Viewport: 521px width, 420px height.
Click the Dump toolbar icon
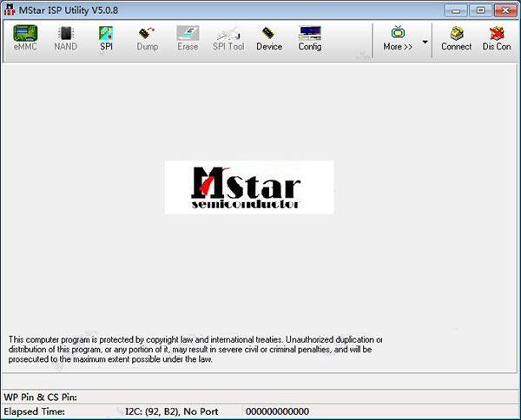pos(148,38)
